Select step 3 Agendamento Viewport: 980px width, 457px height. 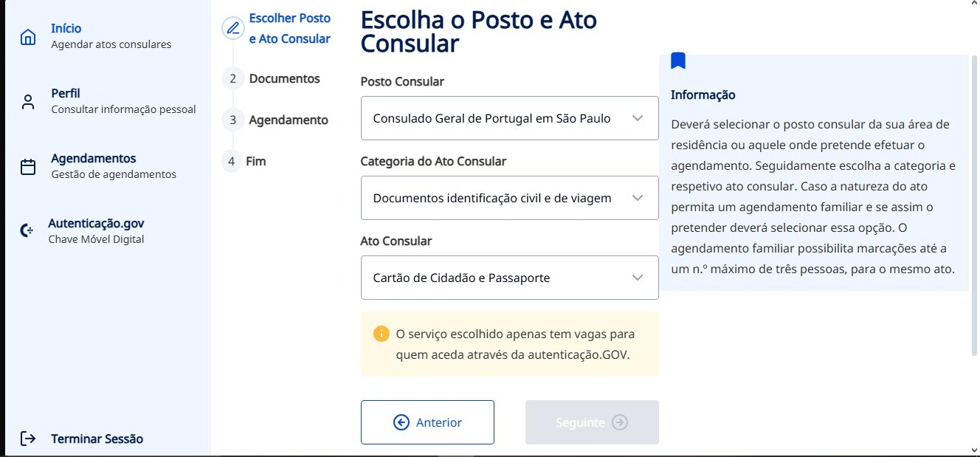[288, 120]
